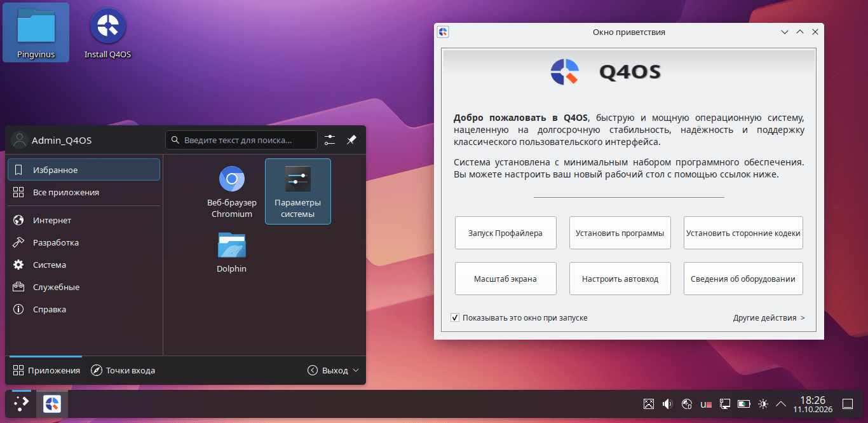This screenshot has height=423, width=868.
Task: Click the keyboard layout tray indicator
Action: coord(705,403)
